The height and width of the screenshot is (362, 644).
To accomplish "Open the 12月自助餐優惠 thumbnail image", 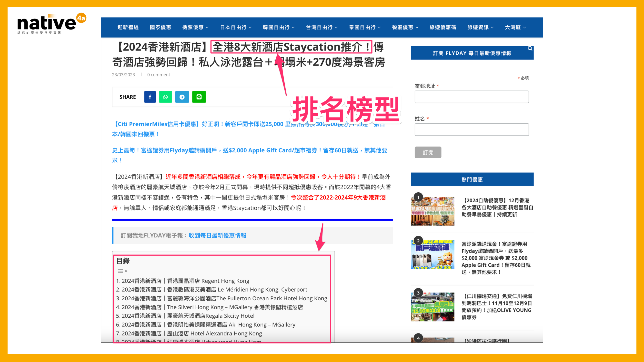I will (433, 211).
